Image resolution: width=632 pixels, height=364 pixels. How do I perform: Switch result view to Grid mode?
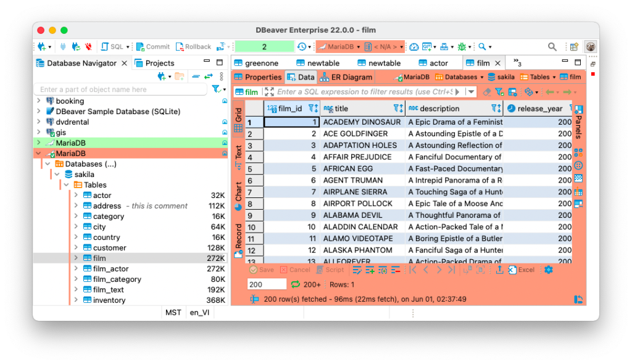click(238, 120)
